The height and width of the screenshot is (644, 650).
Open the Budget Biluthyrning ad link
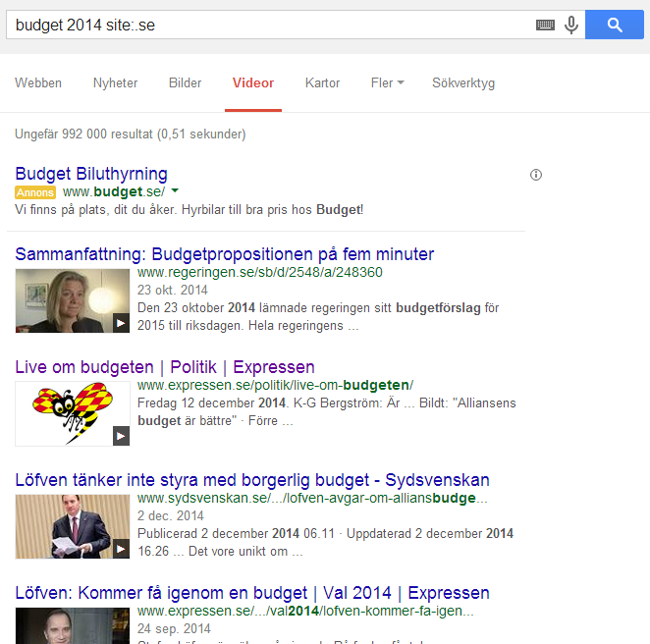pyautogui.click(x=91, y=174)
